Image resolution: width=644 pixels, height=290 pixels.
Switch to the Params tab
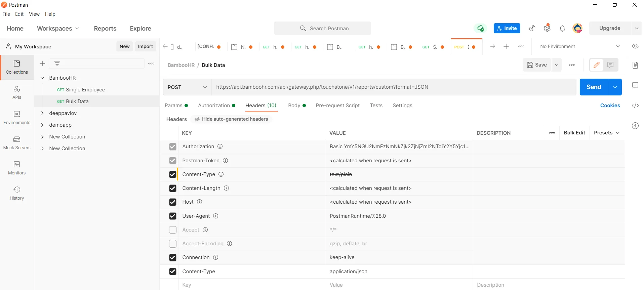click(176, 106)
